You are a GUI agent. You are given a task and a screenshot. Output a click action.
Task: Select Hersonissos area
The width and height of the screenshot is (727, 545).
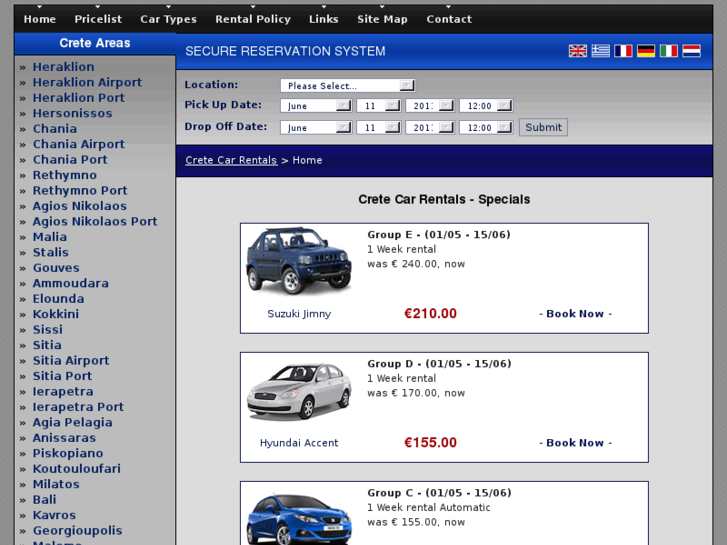(x=72, y=113)
